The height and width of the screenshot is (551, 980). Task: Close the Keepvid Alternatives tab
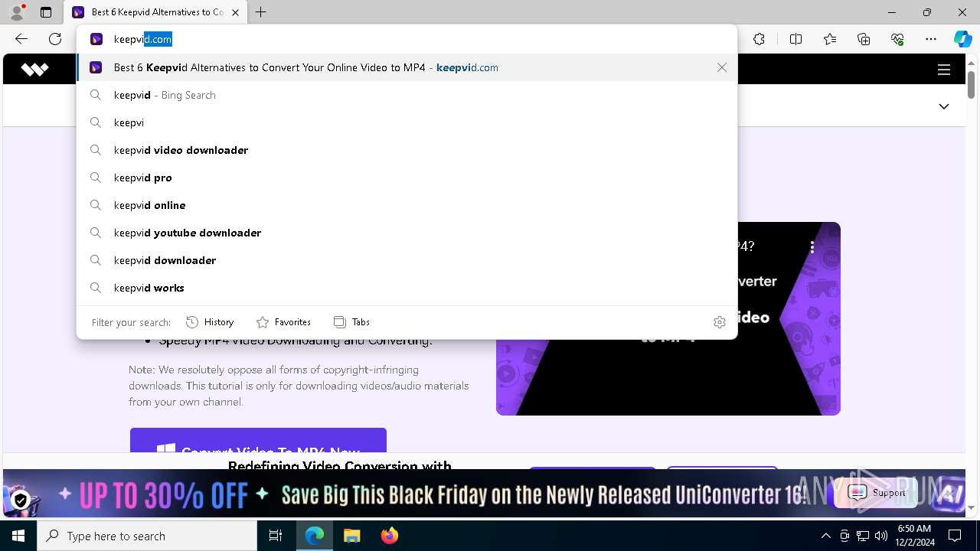click(235, 12)
